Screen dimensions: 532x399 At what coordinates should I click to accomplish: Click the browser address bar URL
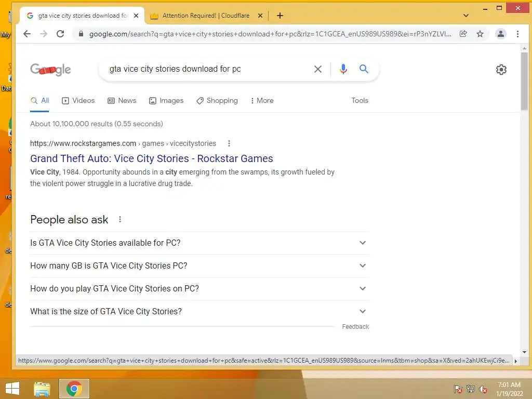pos(270,34)
